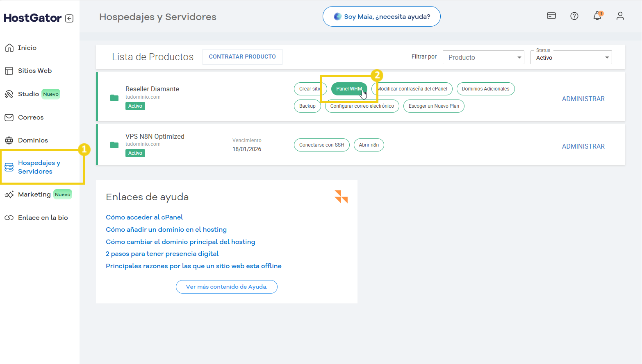Click the Backup button
The height and width of the screenshot is (364, 642).
click(307, 106)
